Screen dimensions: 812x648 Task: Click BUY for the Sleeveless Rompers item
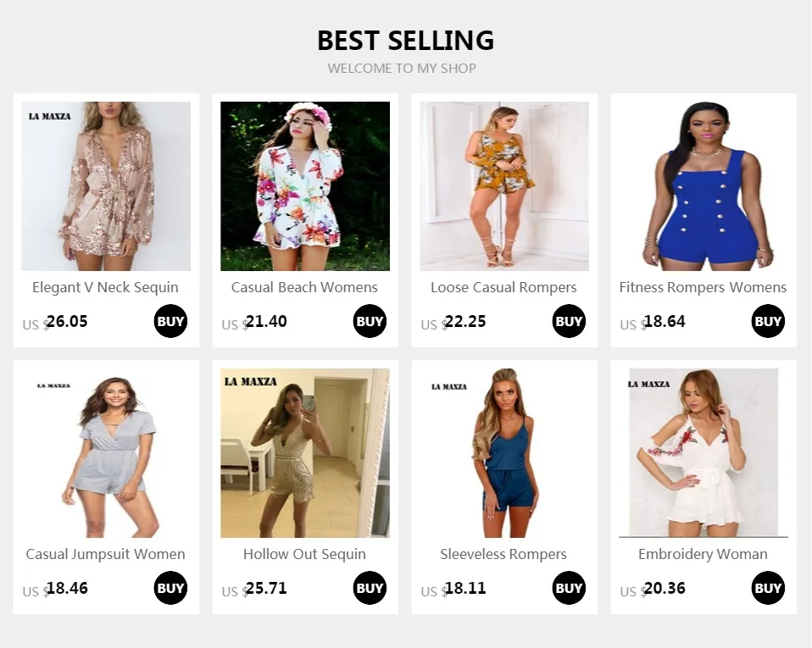coord(569,588)
